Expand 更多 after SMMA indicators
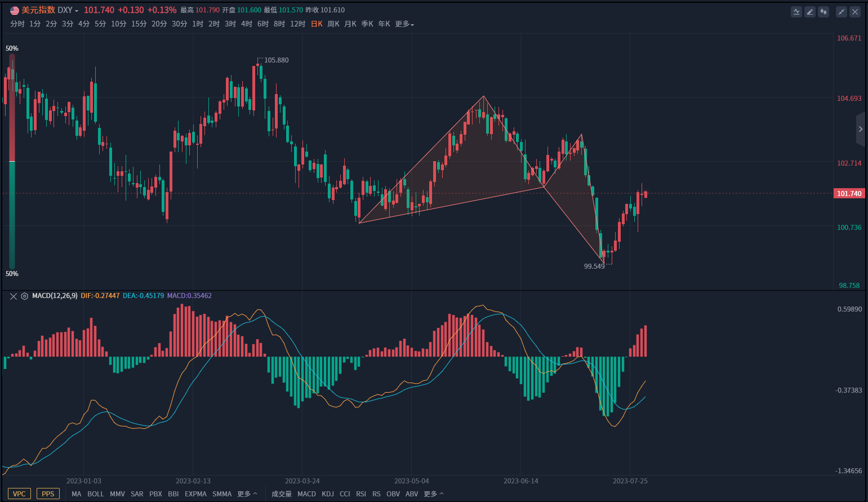Viewport: 868px width, 502px height. click(247, 494)
